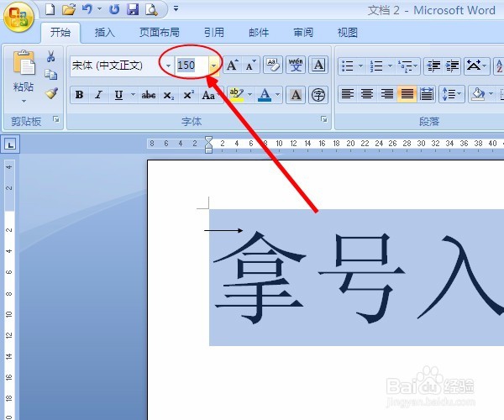The height and width of the screenshot is (420, 504).
Task: Open the undo history dropdown arrow
Action: coord(100,9)
